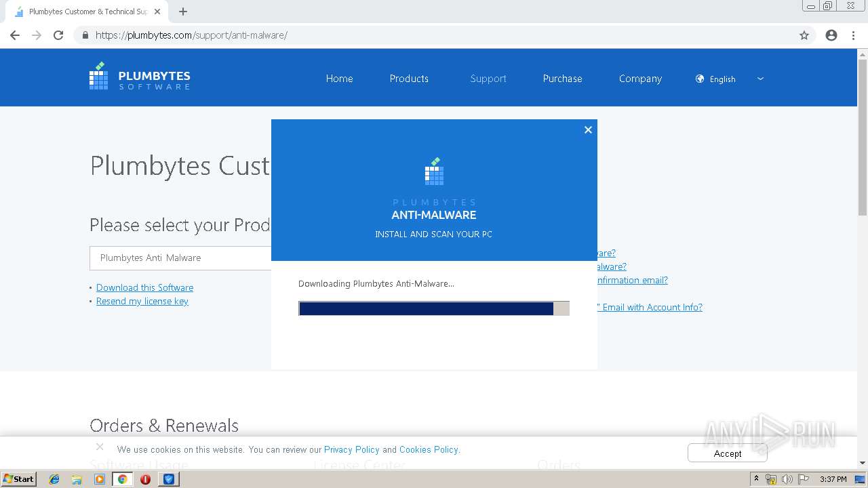Screen dimensions: 868x488
Task: Click the Plumbytes Software logo in header
Action: pos(140,77)
